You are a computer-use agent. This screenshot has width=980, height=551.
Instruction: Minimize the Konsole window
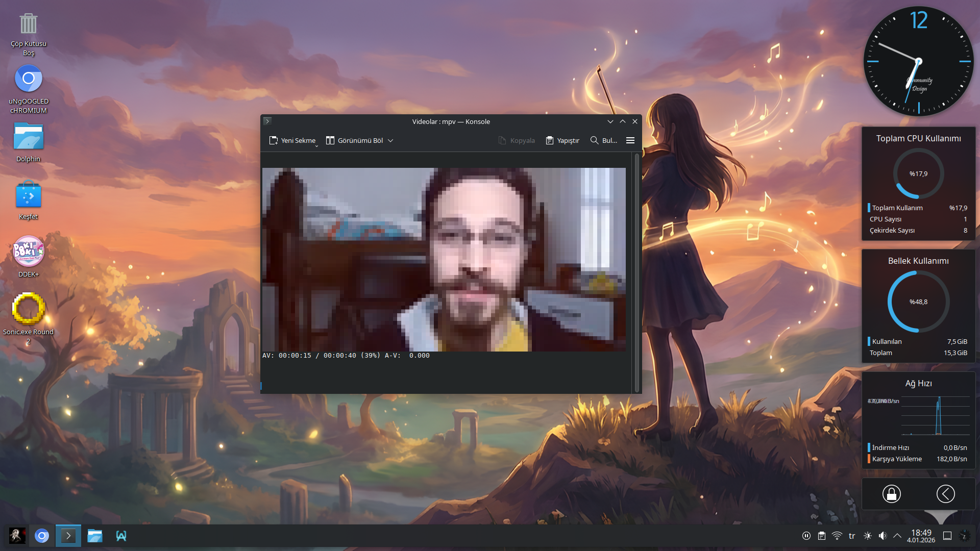coord(610,121)
